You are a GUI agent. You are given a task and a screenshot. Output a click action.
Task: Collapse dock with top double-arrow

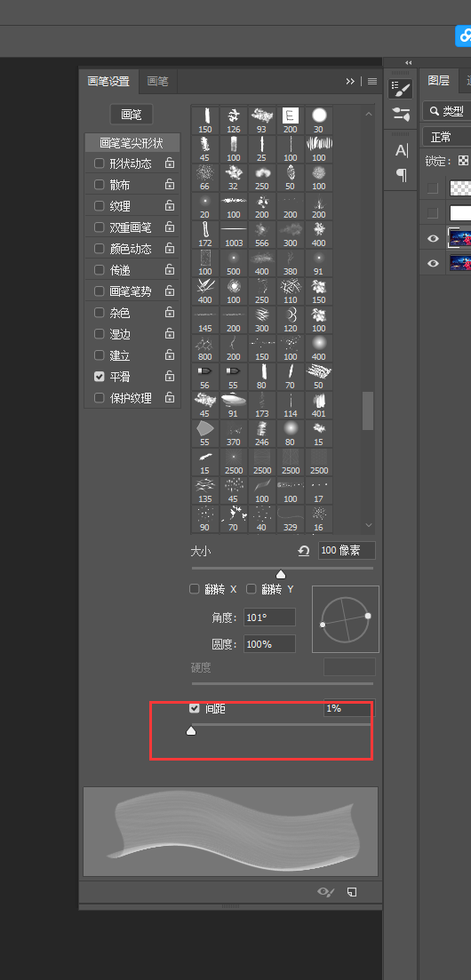click(x=409, y=62)
